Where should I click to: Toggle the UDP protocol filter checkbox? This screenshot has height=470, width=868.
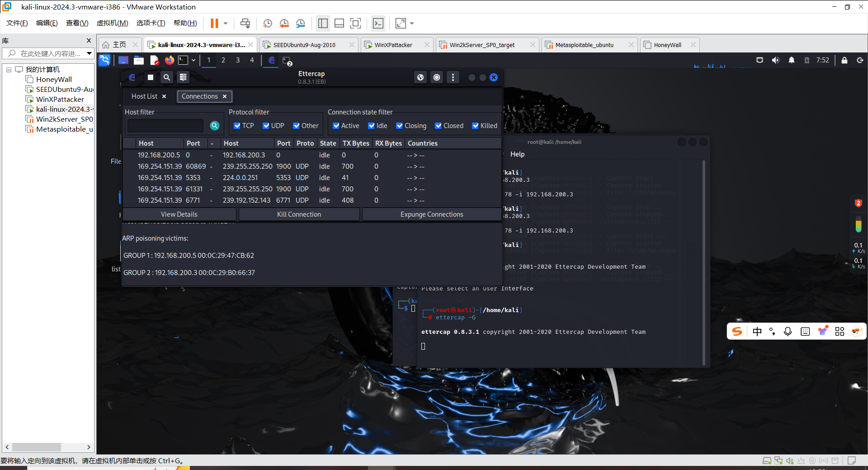[x=266, y=126]
